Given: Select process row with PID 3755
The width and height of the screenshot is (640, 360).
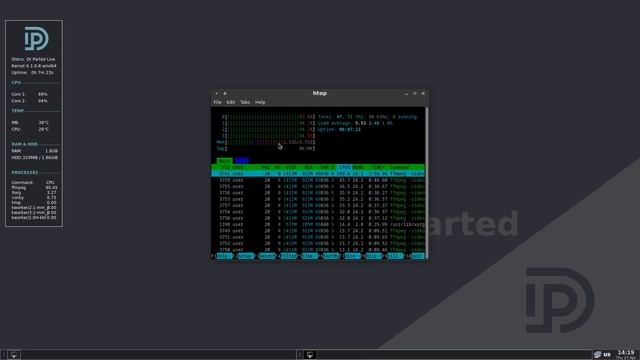Looking at the screenshot, I should pyautogui.click(x=318, y=187).
